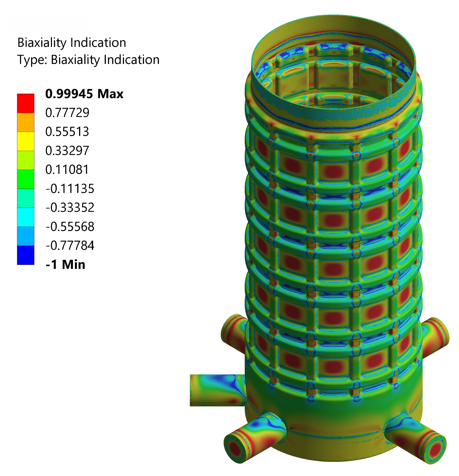Select the 0.55513 legend value
The height and width of the screenshot is (476, 459).
click(67, 132)
